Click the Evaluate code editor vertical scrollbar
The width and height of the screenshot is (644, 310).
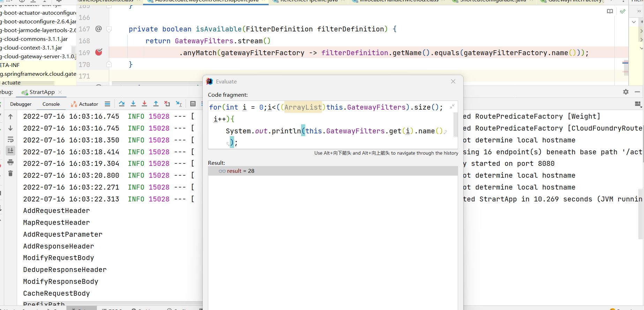pos(455,125)
